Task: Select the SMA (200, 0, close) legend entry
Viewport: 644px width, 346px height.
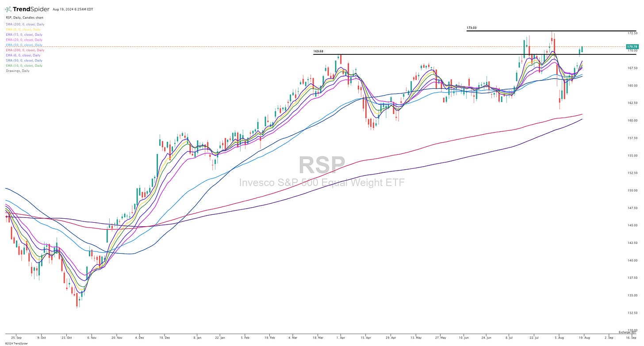Action: click(25, 24)
